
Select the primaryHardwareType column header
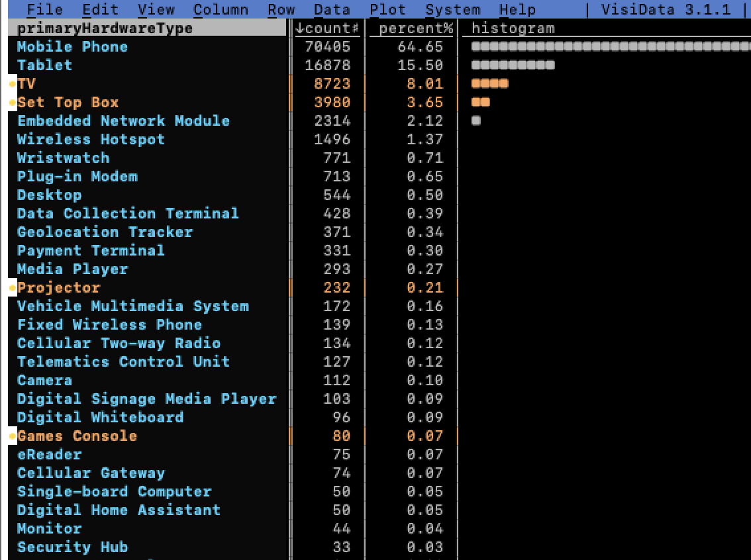(105, 28)
